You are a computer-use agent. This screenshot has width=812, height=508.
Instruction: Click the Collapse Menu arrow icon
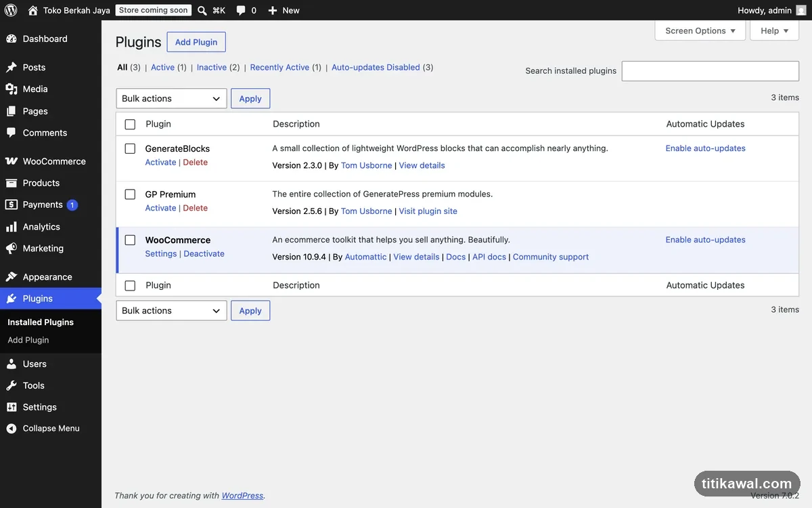12,428
